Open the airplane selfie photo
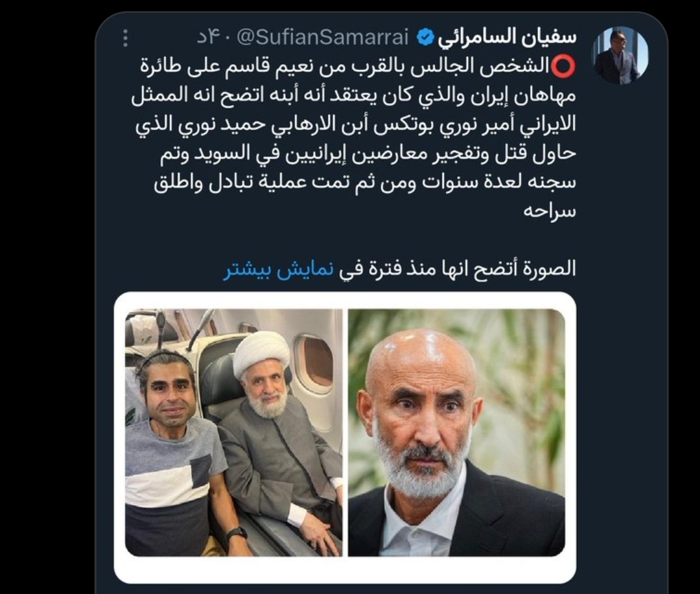The height and width of the screenshot is (594, 700). 233,433
